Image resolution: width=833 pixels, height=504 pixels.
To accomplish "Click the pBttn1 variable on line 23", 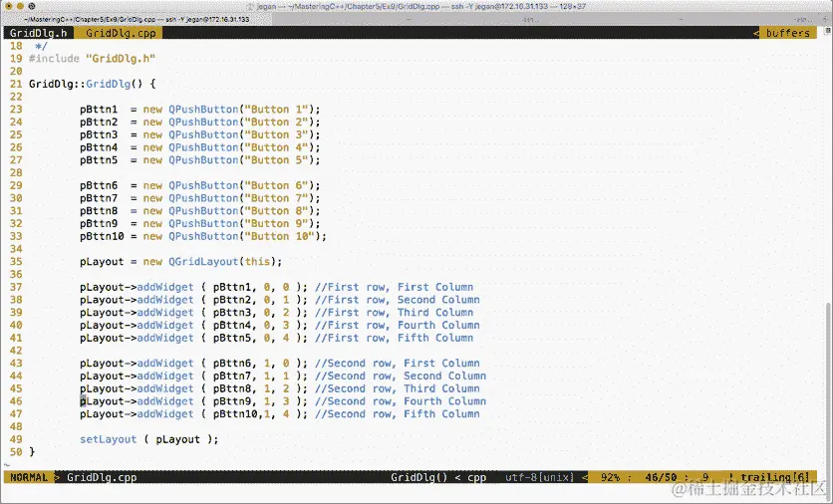I will 99,110.
